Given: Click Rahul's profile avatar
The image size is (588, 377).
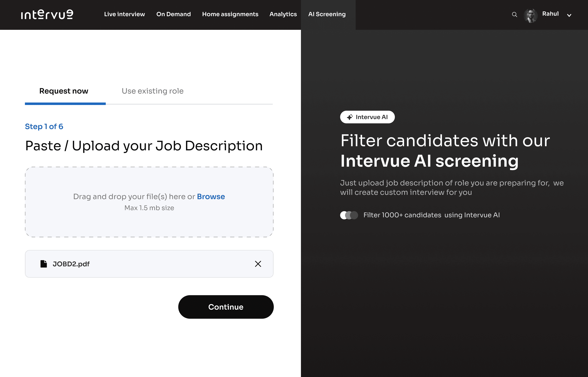Looking at the screenshot, I should pyautogui.click(x=530, y=15).
